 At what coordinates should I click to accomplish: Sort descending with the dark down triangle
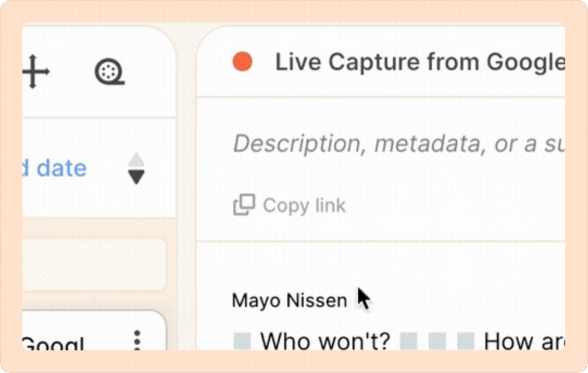point(136,177)
